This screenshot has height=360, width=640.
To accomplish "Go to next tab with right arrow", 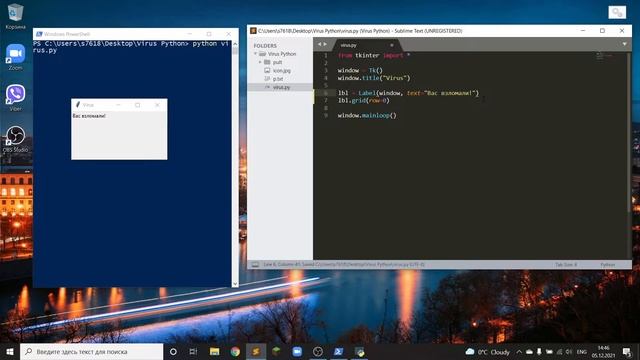I will (x=325, y=44).
